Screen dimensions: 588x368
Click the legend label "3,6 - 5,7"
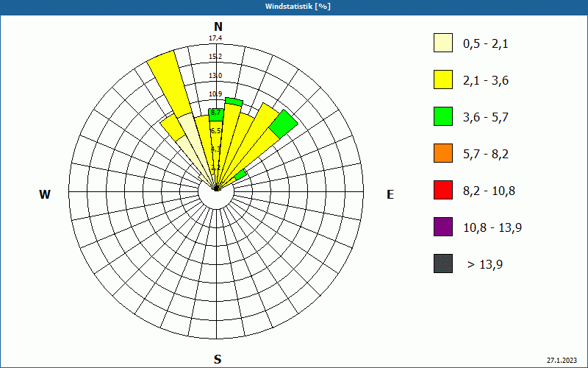click(486, 118)
